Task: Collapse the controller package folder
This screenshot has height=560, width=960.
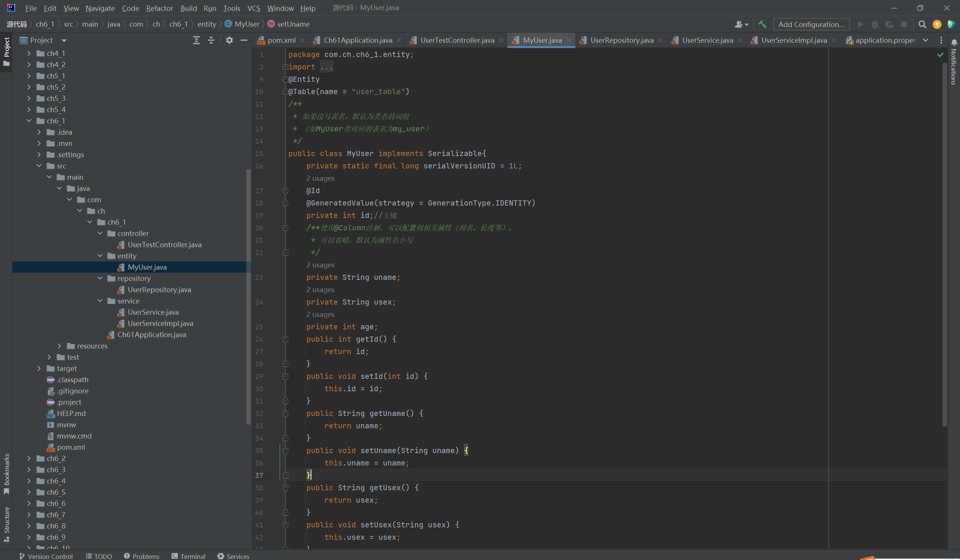Action: click(x=100, y=233)
